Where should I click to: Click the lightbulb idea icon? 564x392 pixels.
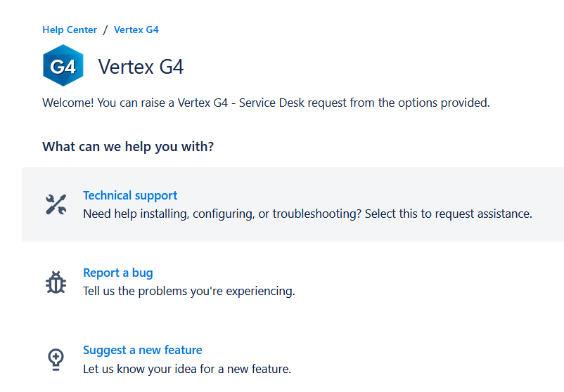(x=56, y=359)
